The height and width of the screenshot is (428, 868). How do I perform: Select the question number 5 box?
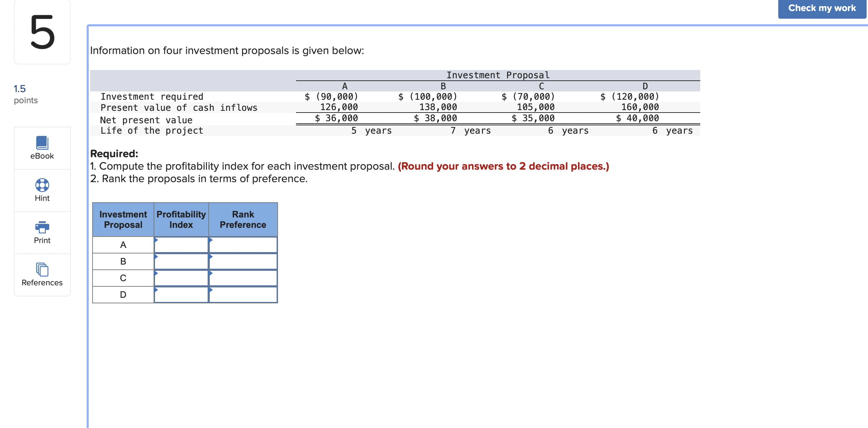[x=42, y=32]
